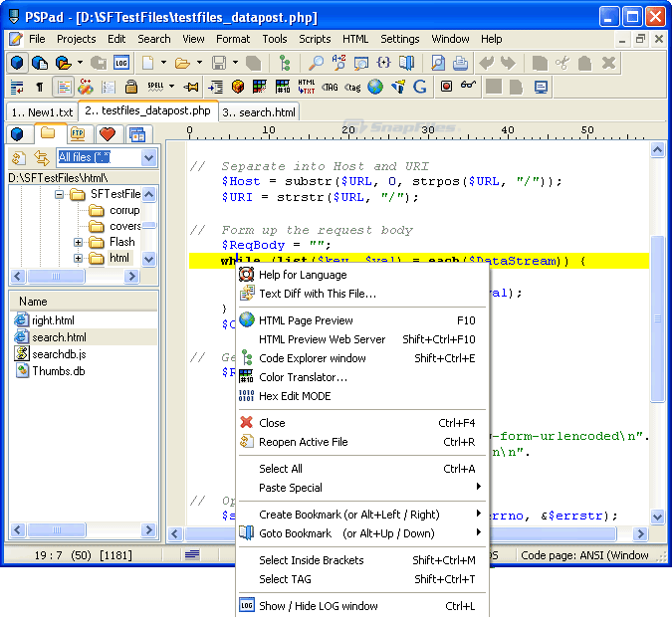
Task: Open the Scripts menu
Action: tap(315, 39)
